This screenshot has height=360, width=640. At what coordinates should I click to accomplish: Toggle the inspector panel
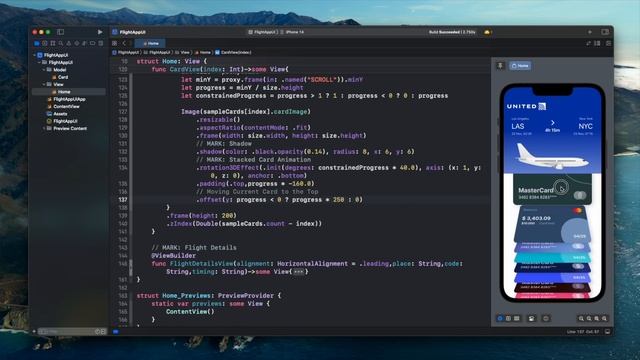(x=605, y=32)
